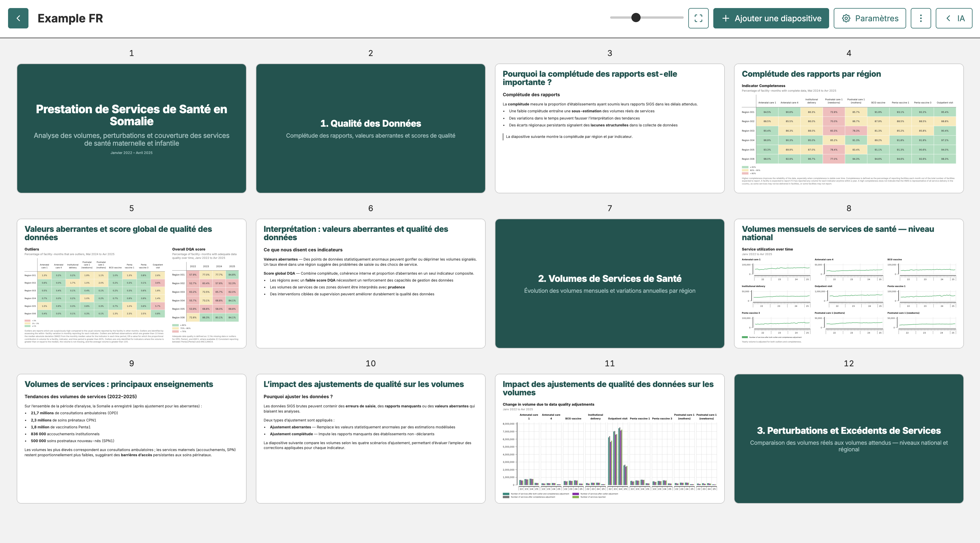Image resolution: width=980 pixels, height=543 pixels.
Task: Click the back arrow button beside Example FR
Action: click(x=18, y=18)
